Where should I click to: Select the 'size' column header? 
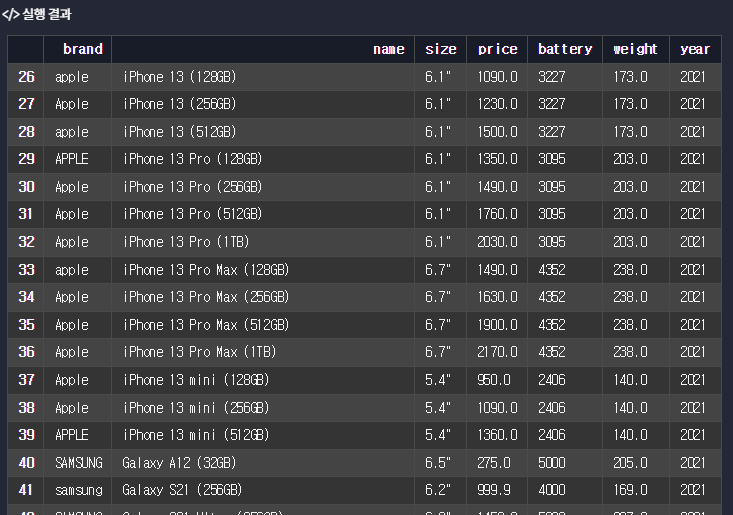pos(440,49)
